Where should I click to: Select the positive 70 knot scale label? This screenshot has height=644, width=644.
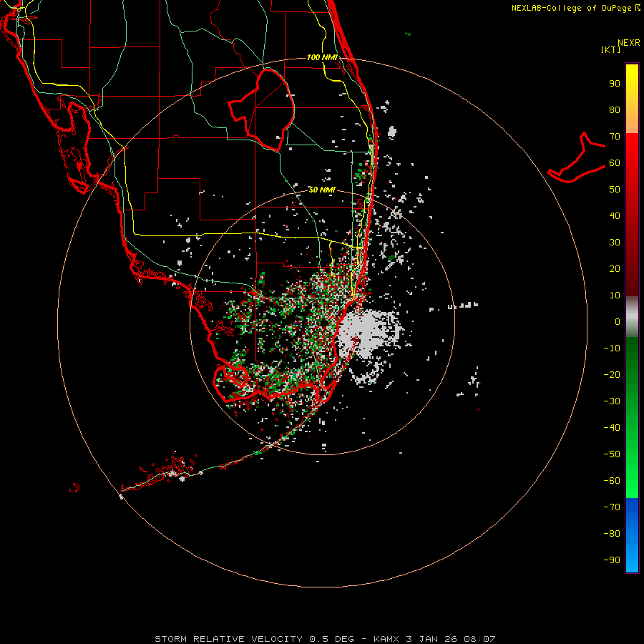[615, 137]
